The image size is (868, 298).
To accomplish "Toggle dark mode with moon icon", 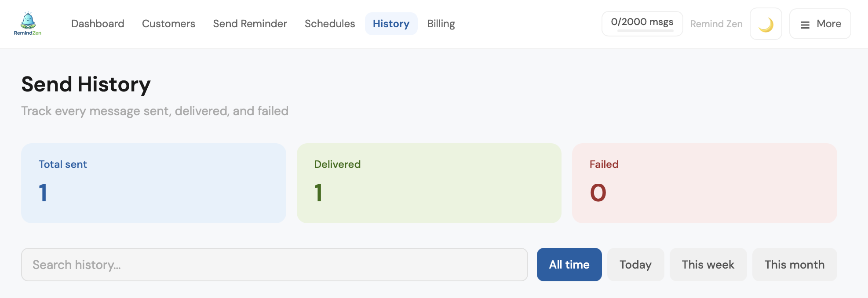I will [x=766, y=24].
